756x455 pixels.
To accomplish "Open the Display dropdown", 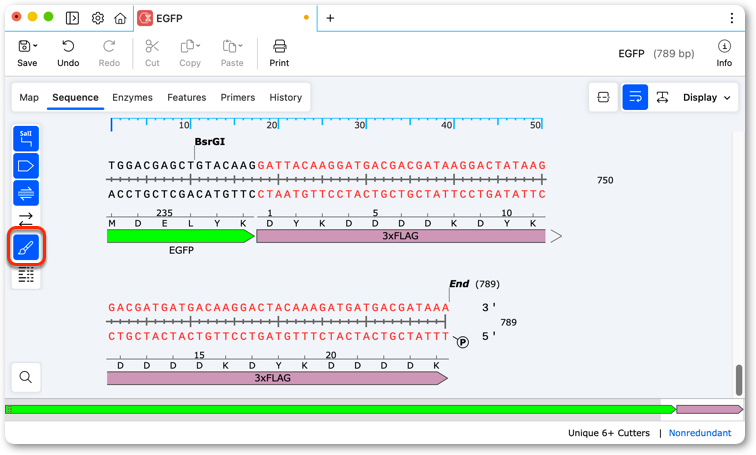I will (x=706, y=97).
